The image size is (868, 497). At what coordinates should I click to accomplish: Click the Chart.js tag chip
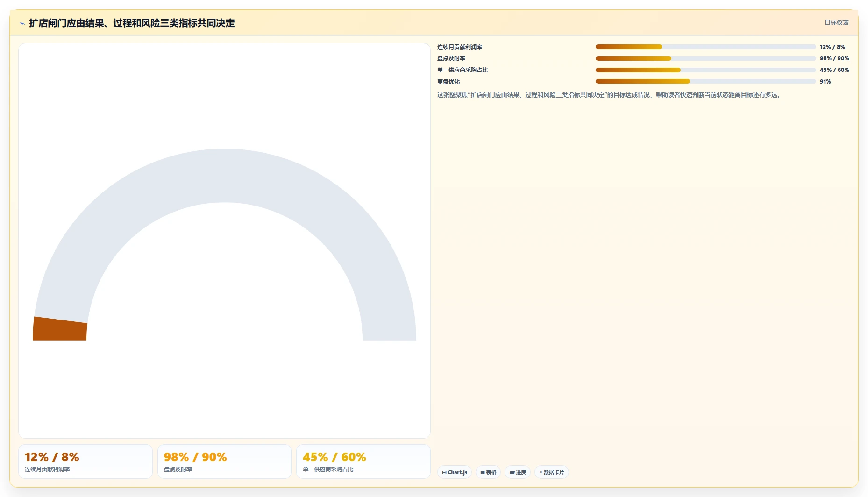(455, 472)
